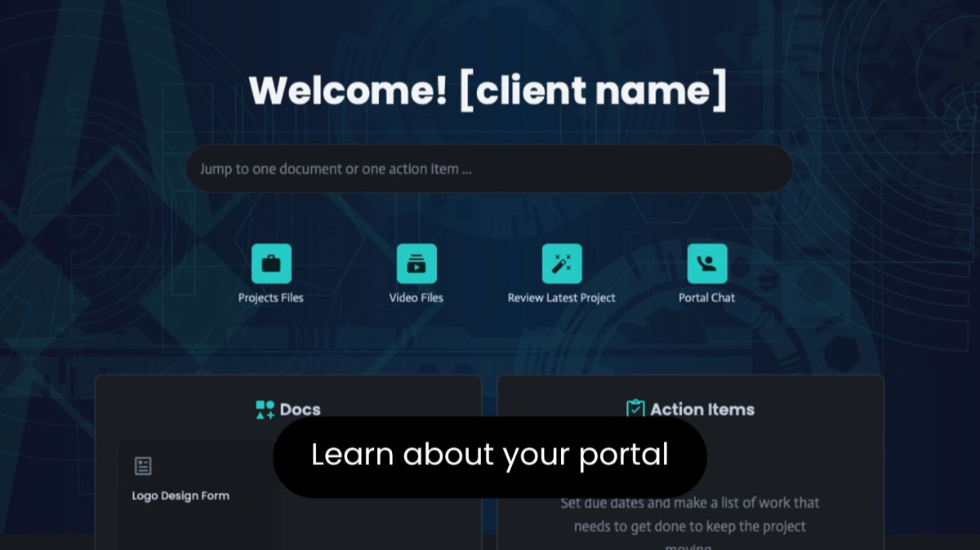Screen dimensions: 980x550
Task: Click the 'Welcome! [client name]' heading
Action: pyautogui.click(x=488, y=90)
